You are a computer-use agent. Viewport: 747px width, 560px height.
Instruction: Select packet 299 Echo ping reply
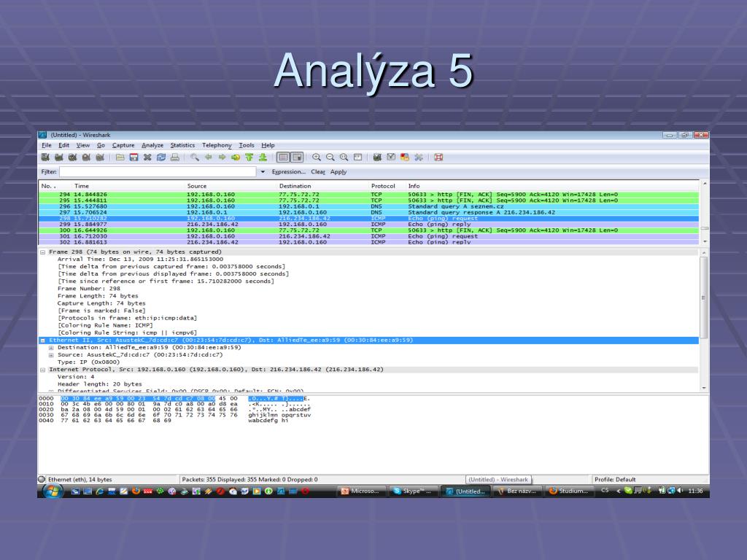point(368,225)
